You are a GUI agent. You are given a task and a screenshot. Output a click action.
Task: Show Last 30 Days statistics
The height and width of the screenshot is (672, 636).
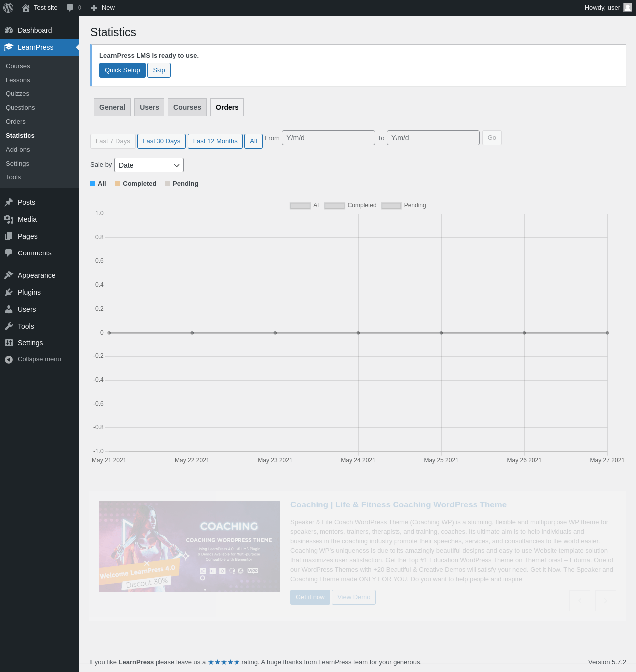(161, 141)
